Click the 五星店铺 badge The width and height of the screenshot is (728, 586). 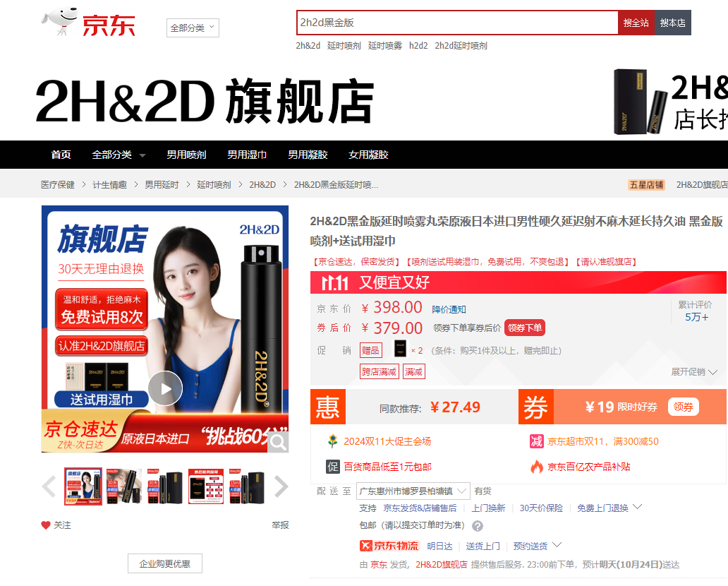(646, 185)
